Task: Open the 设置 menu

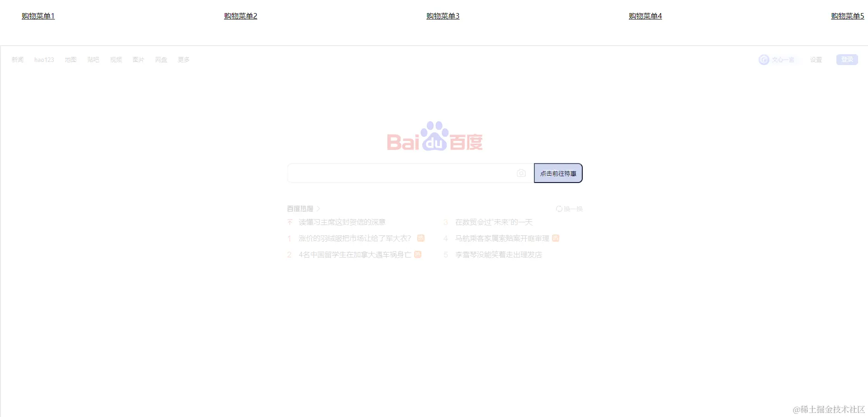Action: pos(816,60)
